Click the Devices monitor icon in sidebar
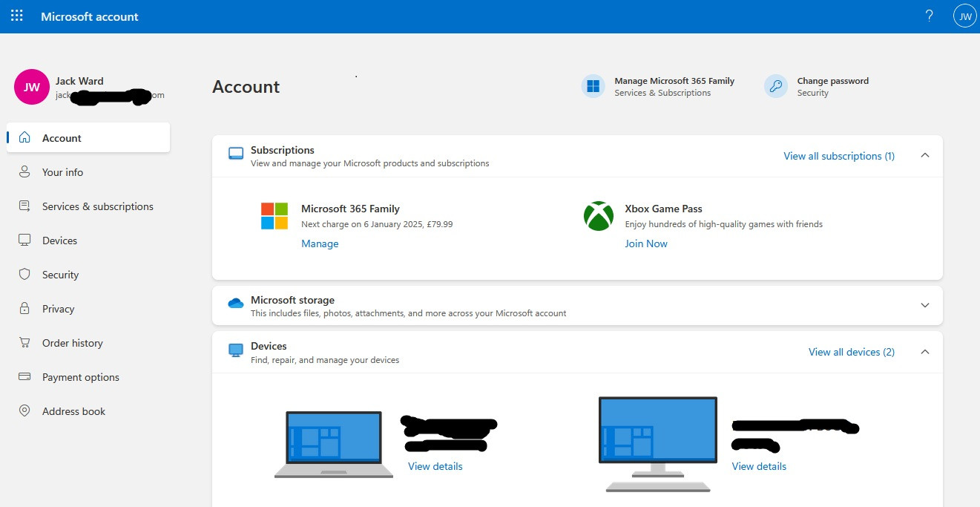Image resolution: width=980 pixels, height=507 pixels. pos(24,240)
